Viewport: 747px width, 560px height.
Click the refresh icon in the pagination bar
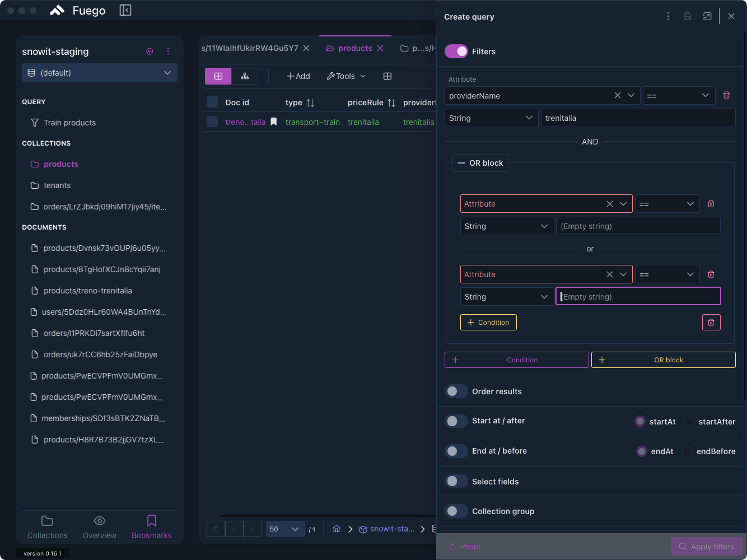[216, 529]
